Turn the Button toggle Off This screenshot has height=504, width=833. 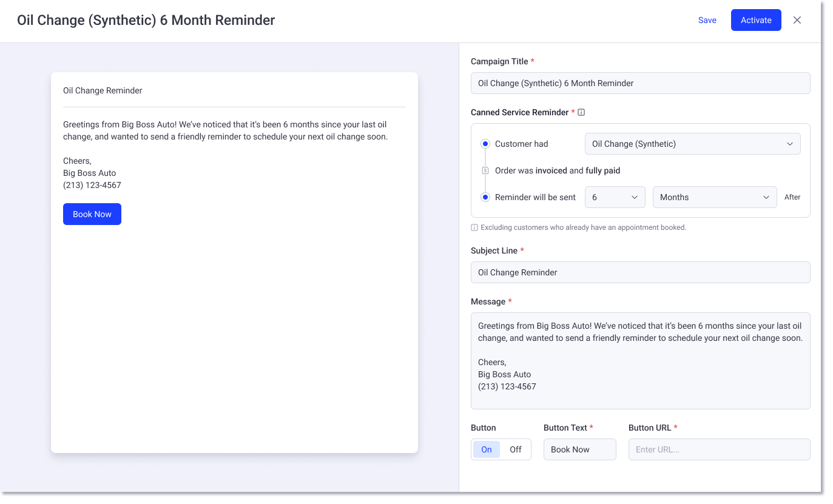click(x=515, y=449)
